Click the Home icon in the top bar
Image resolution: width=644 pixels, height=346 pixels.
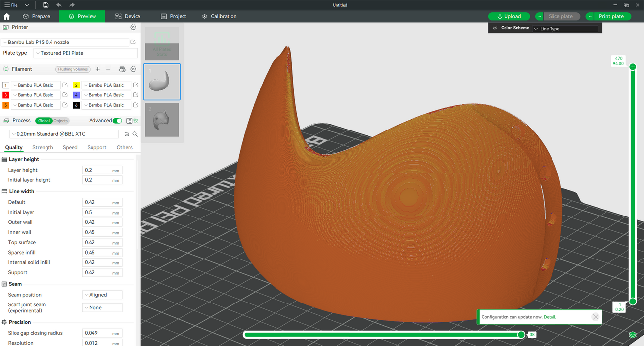tap(7, 16)
